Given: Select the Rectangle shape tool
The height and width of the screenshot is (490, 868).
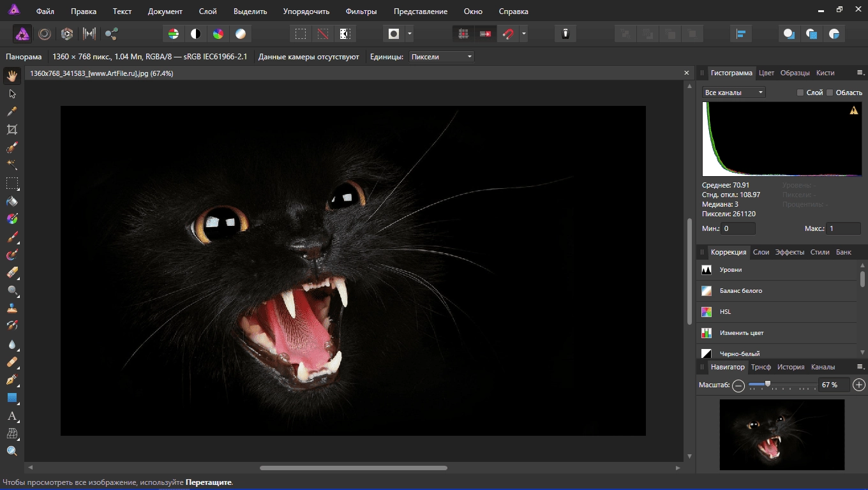Looking at the screenshot, I should click(12, 398).
